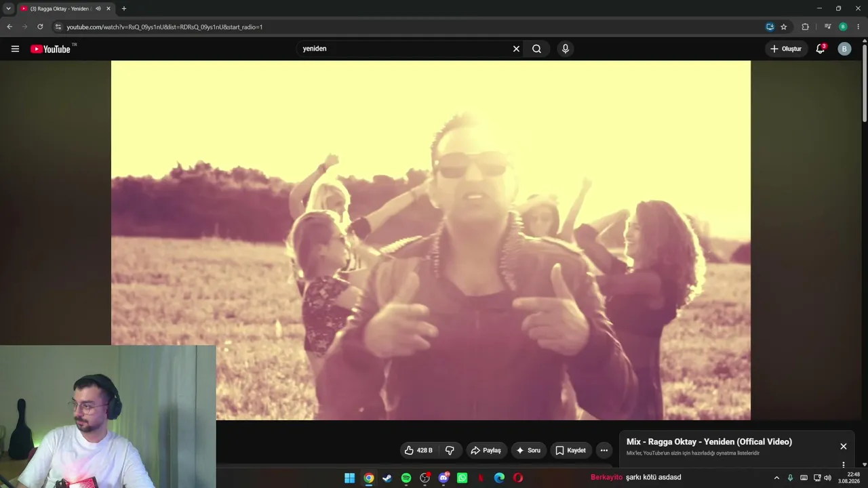
Task: Reload the page
Action: tap(40, 27)
